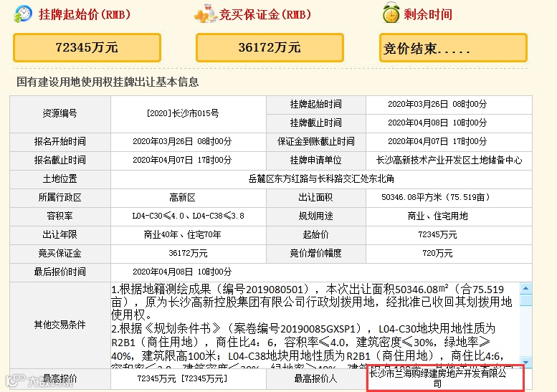Viewport: 557px width, 392px height.
Task: Click the 出让面积 label cell
Action: [x=316, y=197]
